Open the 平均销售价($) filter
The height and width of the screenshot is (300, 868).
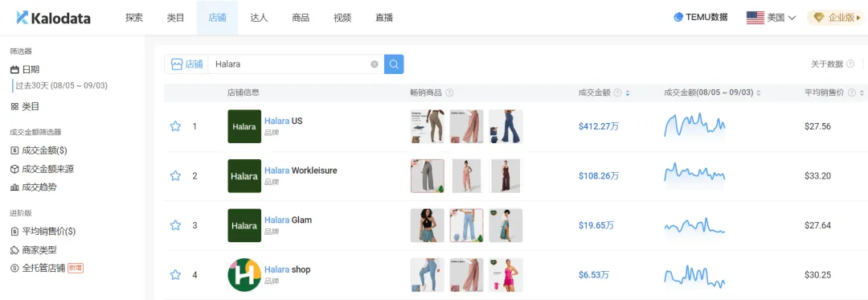43,232
